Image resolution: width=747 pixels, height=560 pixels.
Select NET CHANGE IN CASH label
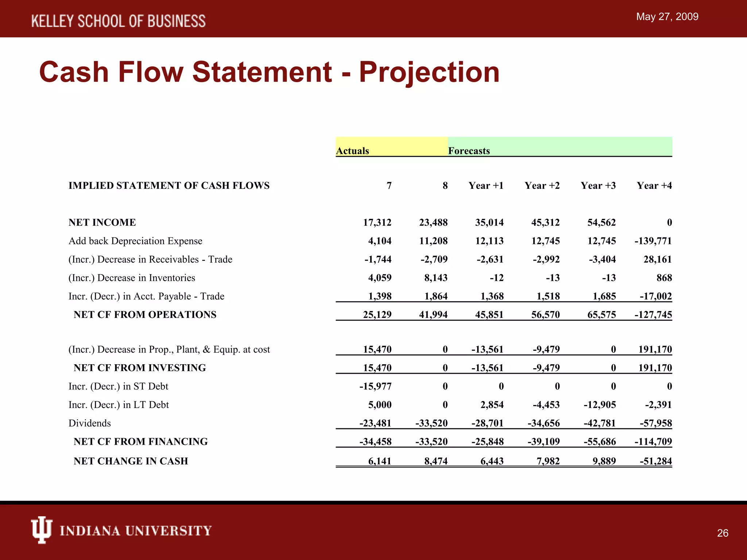(x=131, y=461)
